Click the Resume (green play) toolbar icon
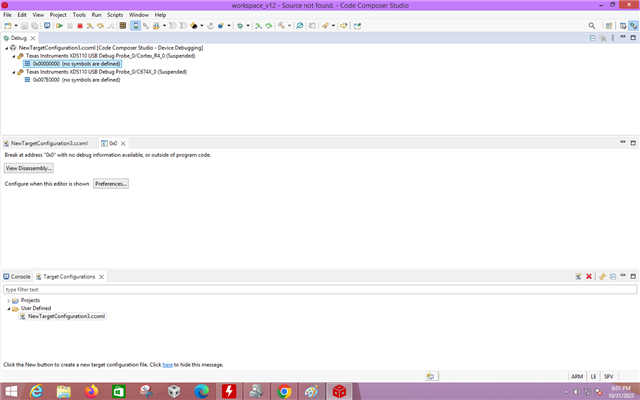Viewport: 640px width, 400px height. coord(60,26)
